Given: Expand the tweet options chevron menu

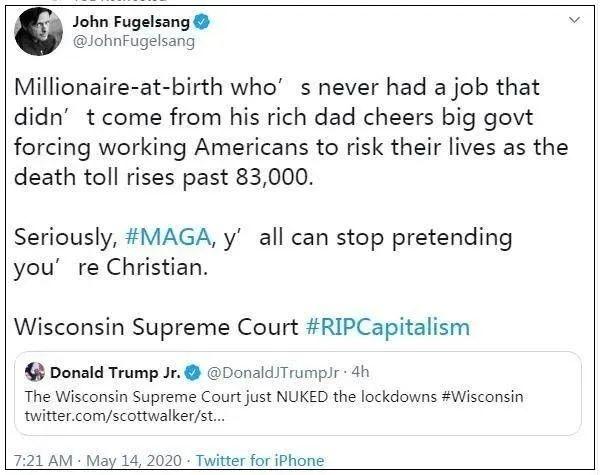Looking at the screenshot, I should 574,20.
